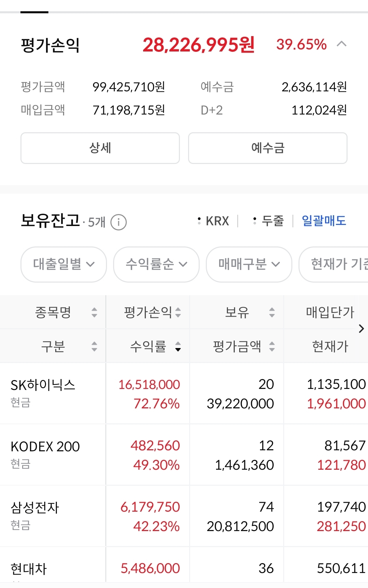368x588 pixels.
Task: Select the KRX market option
Action: point(213,221)
